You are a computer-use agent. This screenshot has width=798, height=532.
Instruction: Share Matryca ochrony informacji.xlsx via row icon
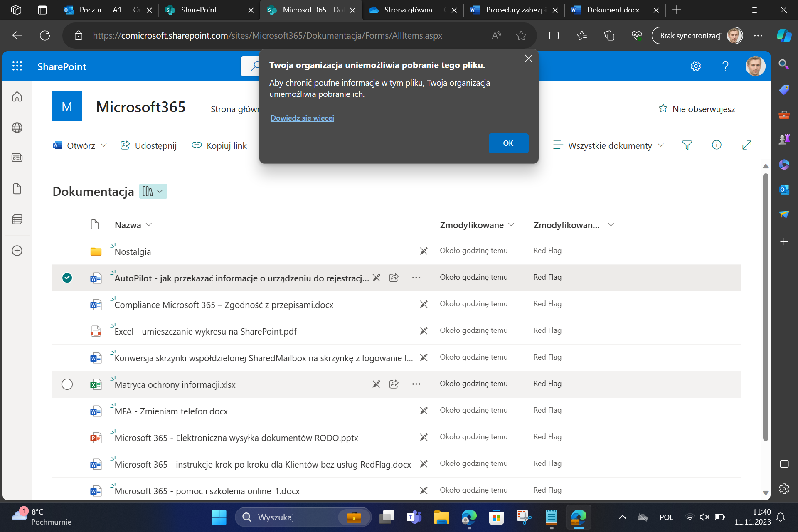[394, 384]
